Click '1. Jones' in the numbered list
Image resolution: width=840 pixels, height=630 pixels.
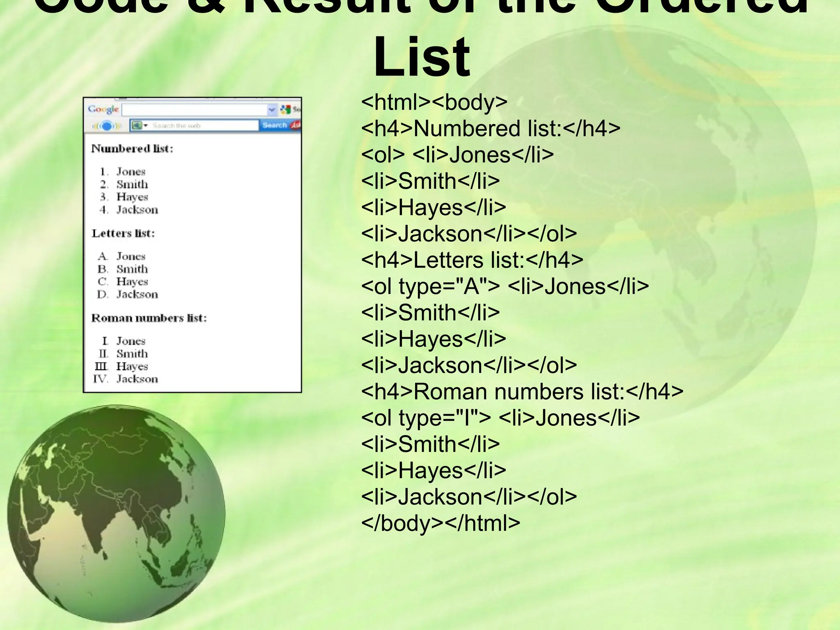click(x=123, y=171)
